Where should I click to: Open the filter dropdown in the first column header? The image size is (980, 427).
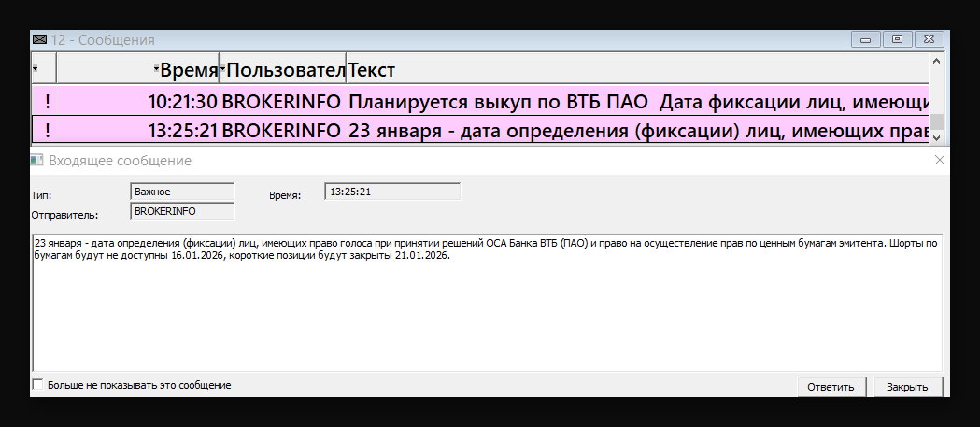pos(35,69)
